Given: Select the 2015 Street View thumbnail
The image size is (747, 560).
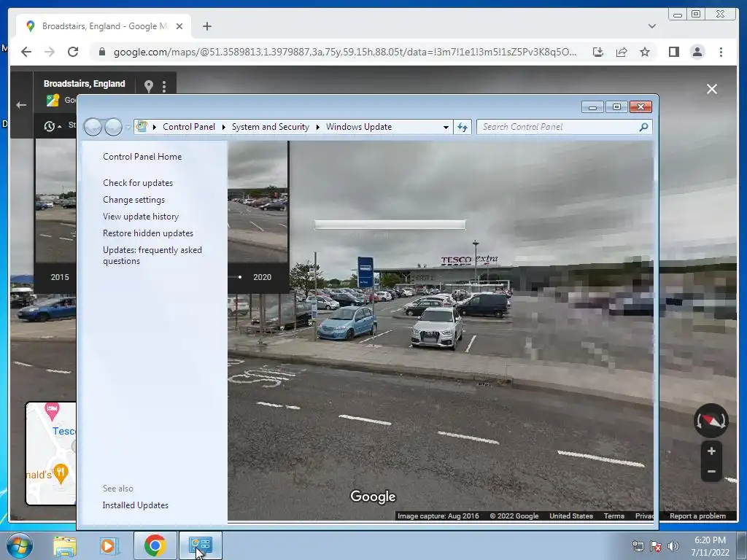Looking at the screenshot, I should point(55,201).
